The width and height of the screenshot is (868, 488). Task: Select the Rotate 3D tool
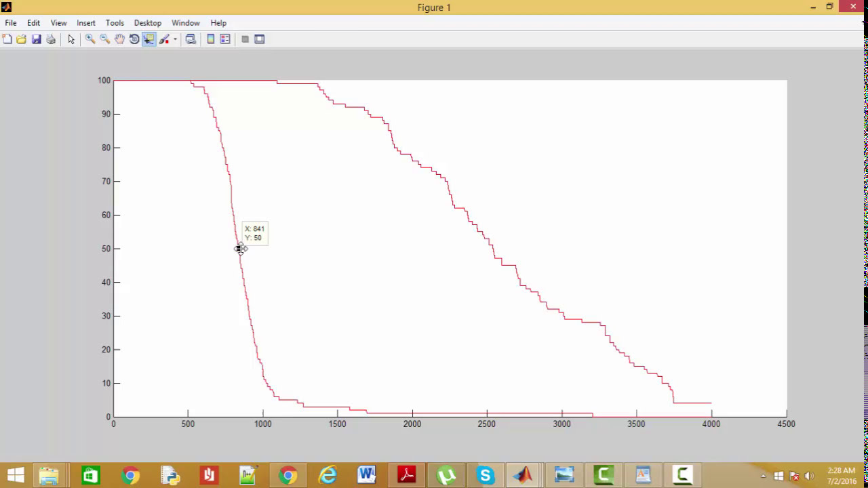pos(134,39)
